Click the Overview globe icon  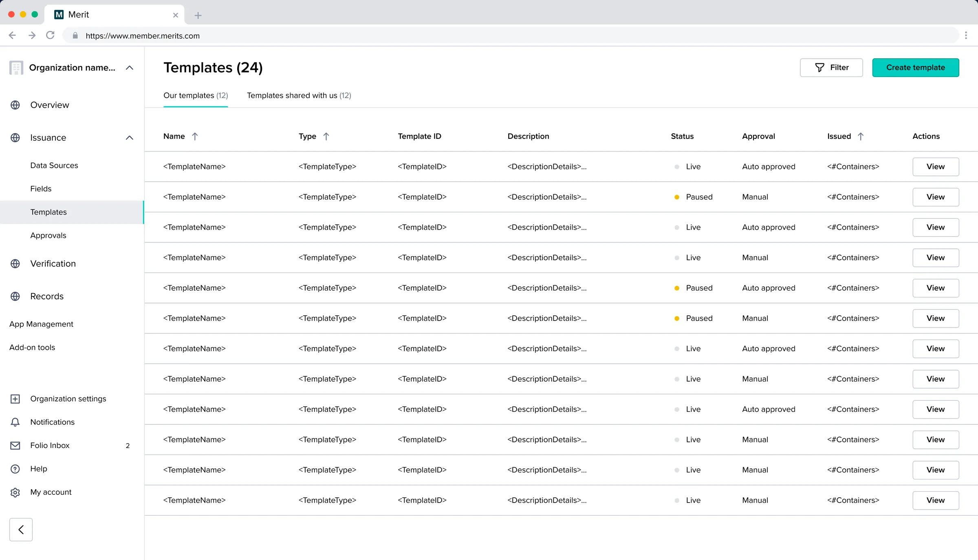click(15, 105)
